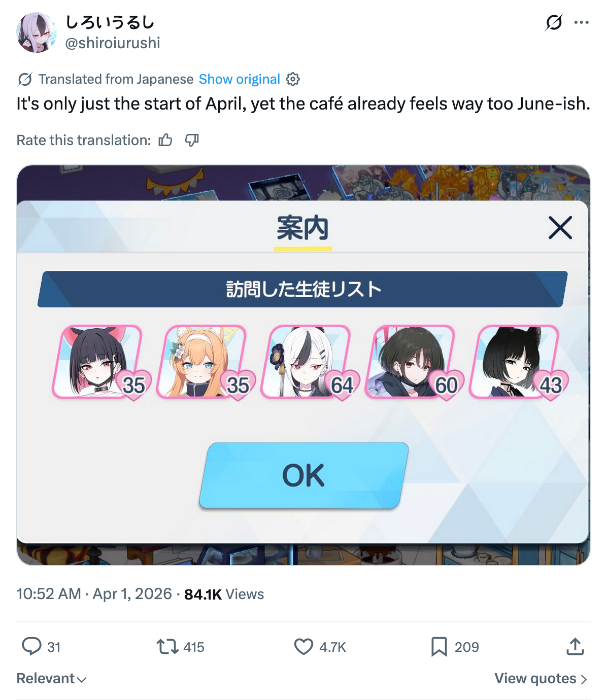607x700 pixels.
Task: Click the OK button in image
Action: 304,475
